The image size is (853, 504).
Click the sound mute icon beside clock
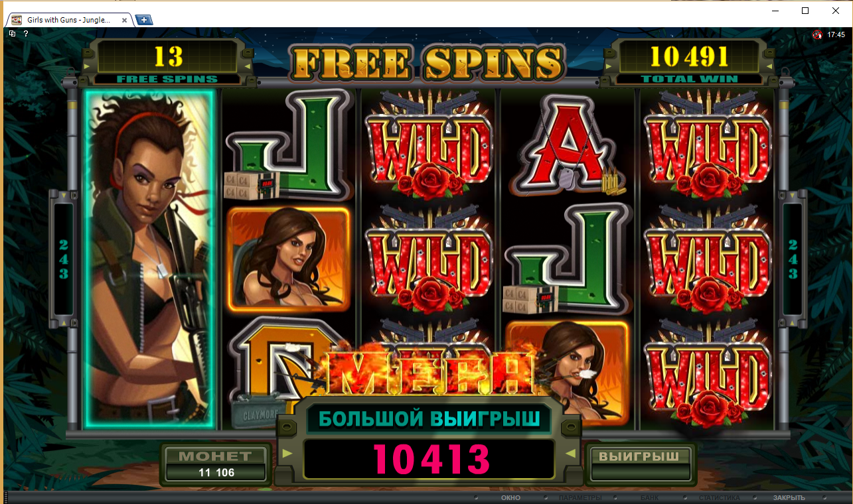[817, 34]
